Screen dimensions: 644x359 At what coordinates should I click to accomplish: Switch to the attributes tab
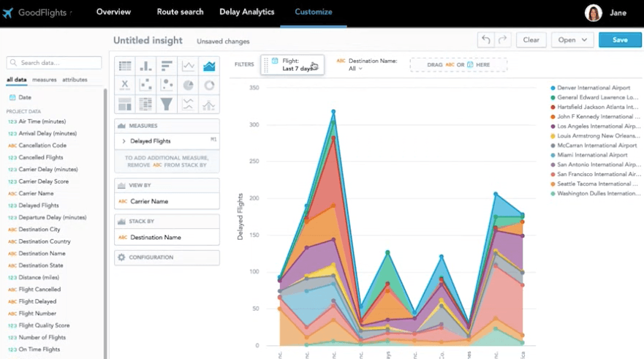pos(75,80)
